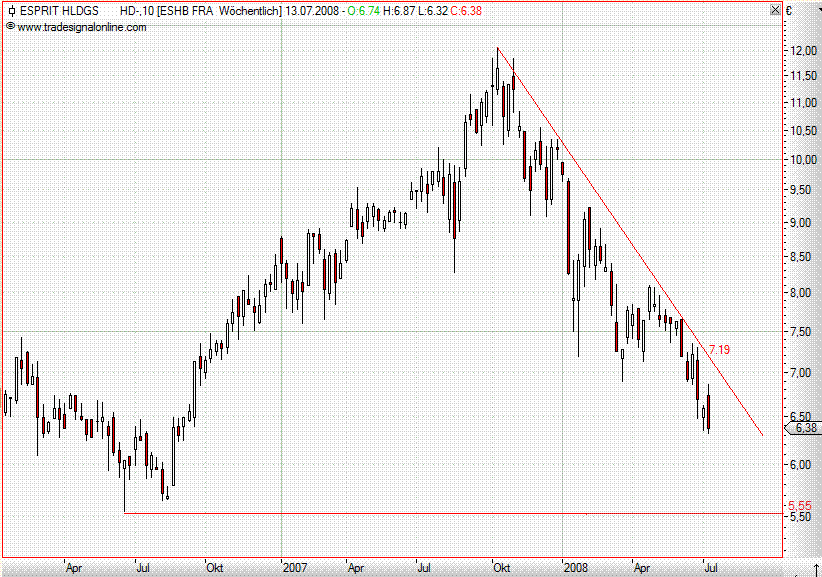822x577 pixels.
Task: Click the 6,00 price axis label
Action: pos(803,465)
